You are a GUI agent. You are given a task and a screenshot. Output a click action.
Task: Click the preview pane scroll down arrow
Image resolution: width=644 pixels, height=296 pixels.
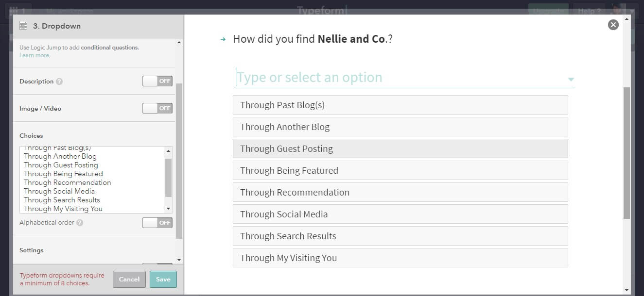click(627, 290)
